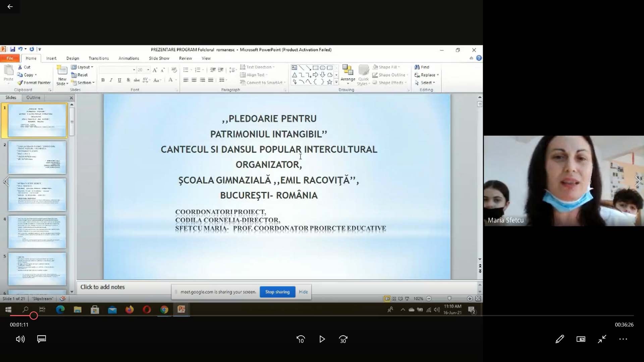This screenshot has width=644, height=362.
Task: Select Align Text Left
Action: click(186, 80)
